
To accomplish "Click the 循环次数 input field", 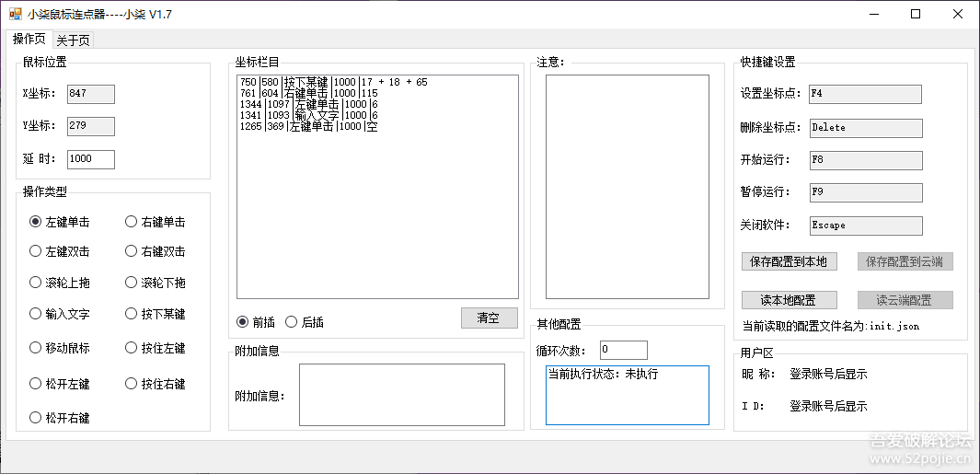I will [624, 350].
